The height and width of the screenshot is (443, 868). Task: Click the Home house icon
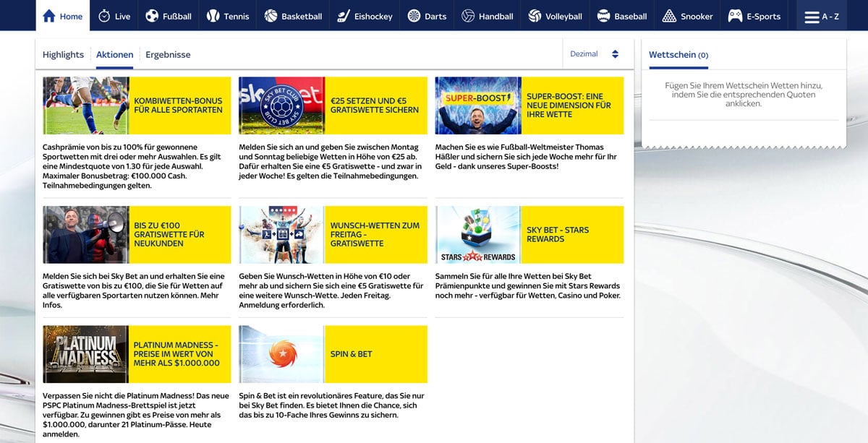(49, 16)
